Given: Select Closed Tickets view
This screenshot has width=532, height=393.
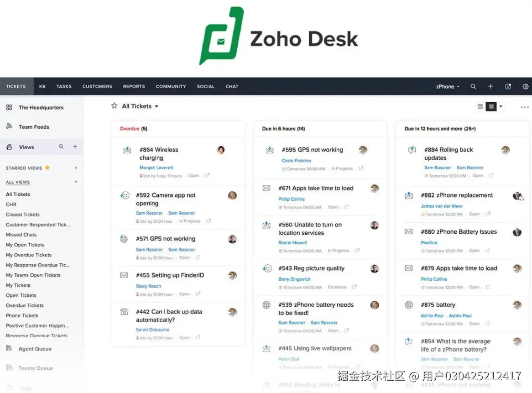Looking at the screenshot, I should [x=23, y=215].
